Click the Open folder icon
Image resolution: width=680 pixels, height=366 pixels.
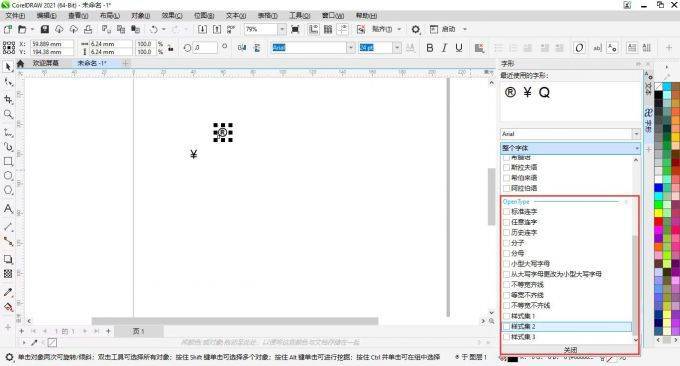[x=22, y=29]
